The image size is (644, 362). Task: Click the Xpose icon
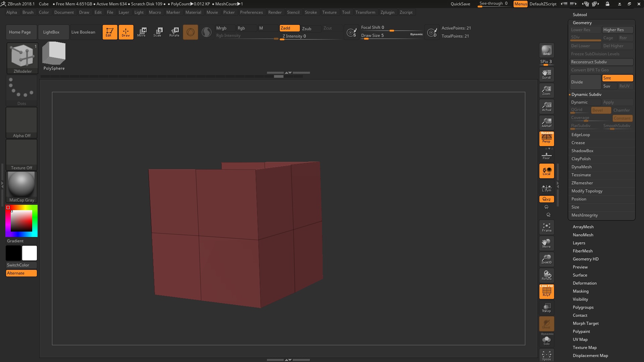[547, 356]
